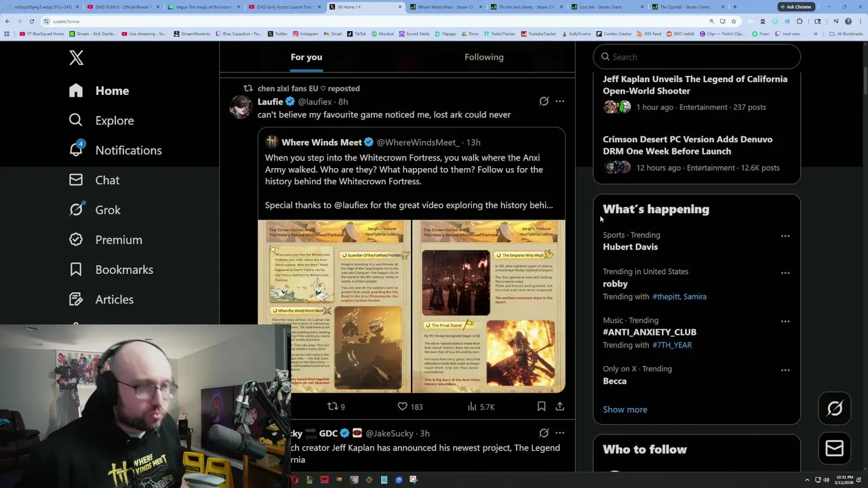The image size is (868, 488).
Task: Open Bookmarks from the sidebar
Action: coord(111,269)
